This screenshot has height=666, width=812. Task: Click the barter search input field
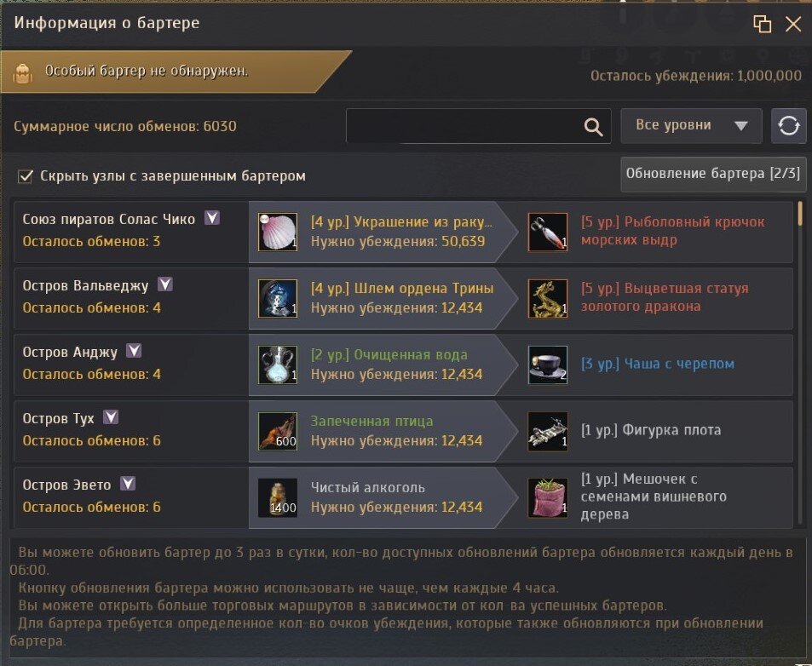(x=479, y=126)
